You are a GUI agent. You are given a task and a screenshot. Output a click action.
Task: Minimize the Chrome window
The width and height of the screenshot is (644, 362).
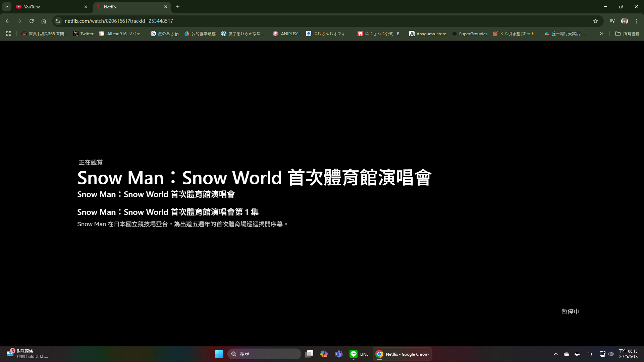click(x=605, y=7)
